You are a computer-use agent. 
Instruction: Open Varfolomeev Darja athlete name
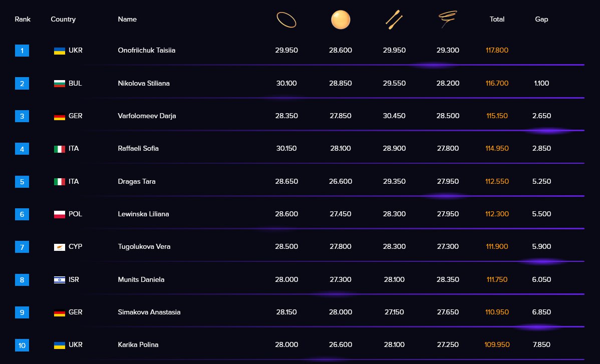[147, 116]
